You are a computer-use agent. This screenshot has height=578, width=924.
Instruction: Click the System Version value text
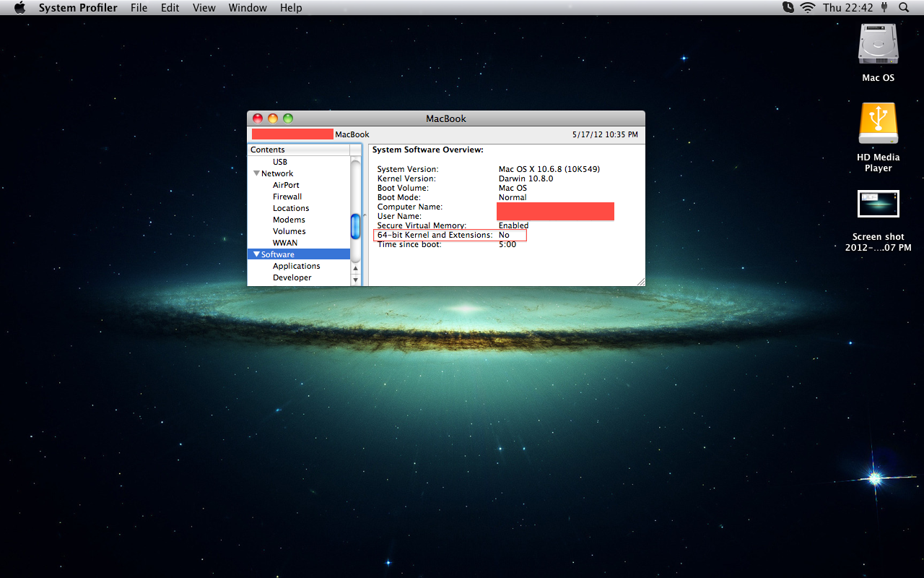click(549, 169)
